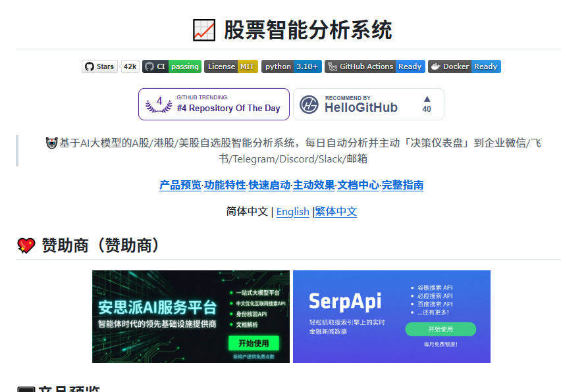Click the Docker Ready badge

pyautogui.click(x=464, y=66)
